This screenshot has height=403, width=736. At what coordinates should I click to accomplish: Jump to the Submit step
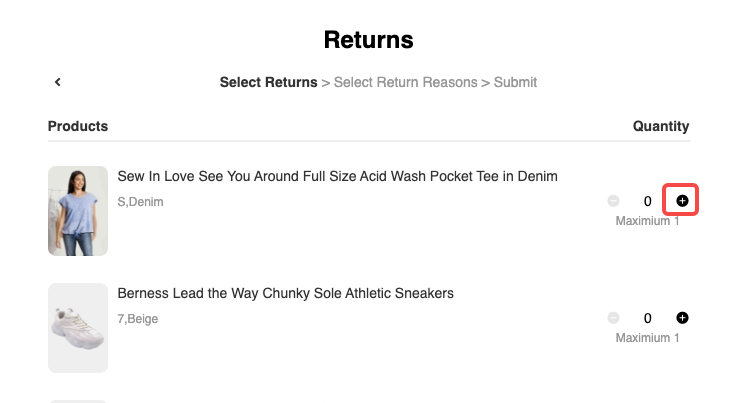pyautogui.click(x=514, y=82)
